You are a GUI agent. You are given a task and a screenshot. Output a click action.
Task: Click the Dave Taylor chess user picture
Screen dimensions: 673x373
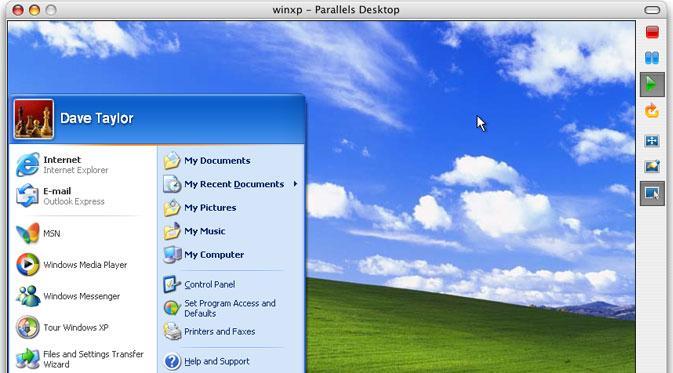(33, 119)
